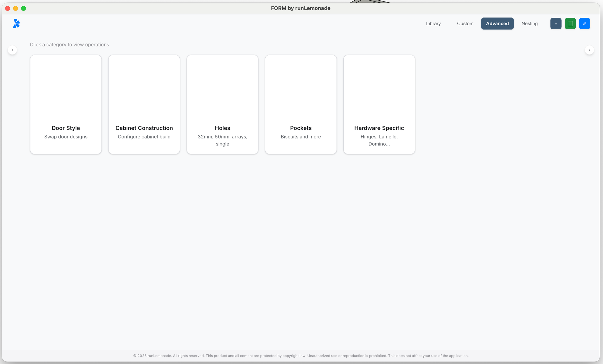603x364 pixels.
Task: Open the Hardware Specific category
Action: coord(379,104)
